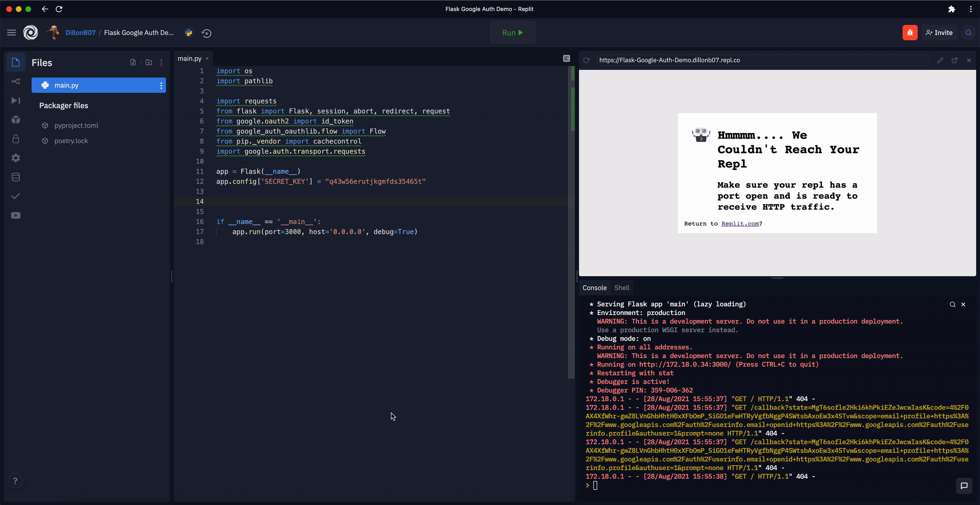Click the Replit logo icon

tap(31, 33)
